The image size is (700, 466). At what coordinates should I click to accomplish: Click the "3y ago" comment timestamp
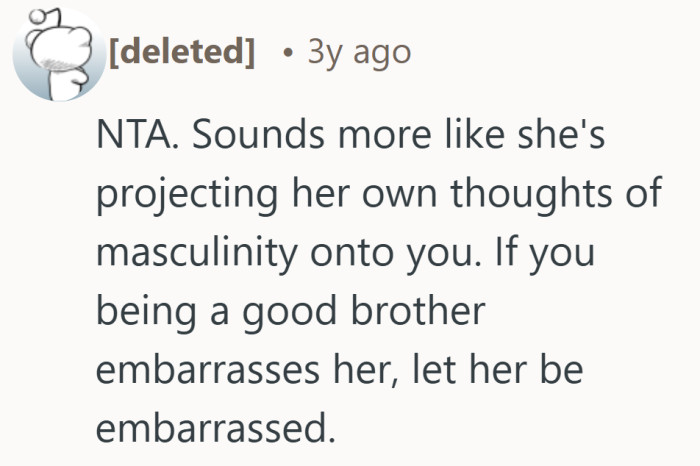[x=359, y=51]
